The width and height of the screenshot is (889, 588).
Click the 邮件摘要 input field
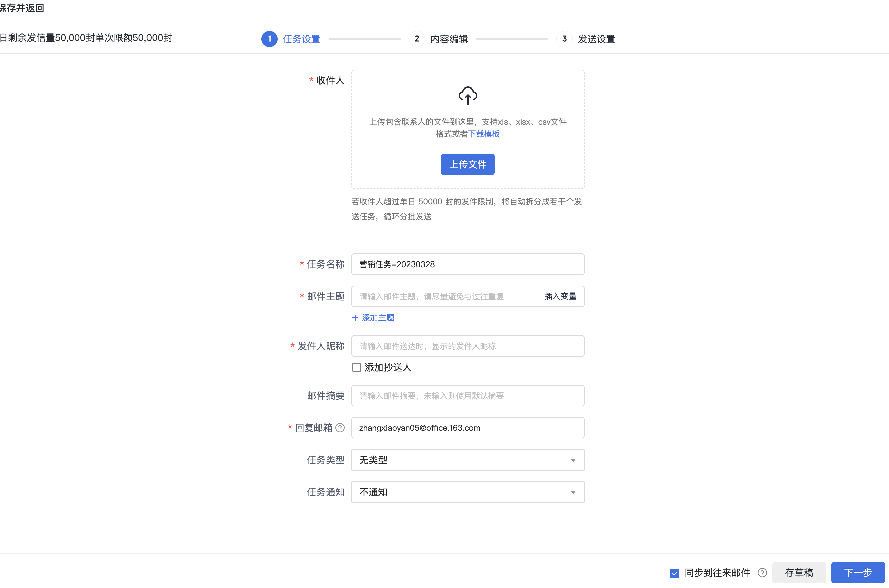pos(468,396)
